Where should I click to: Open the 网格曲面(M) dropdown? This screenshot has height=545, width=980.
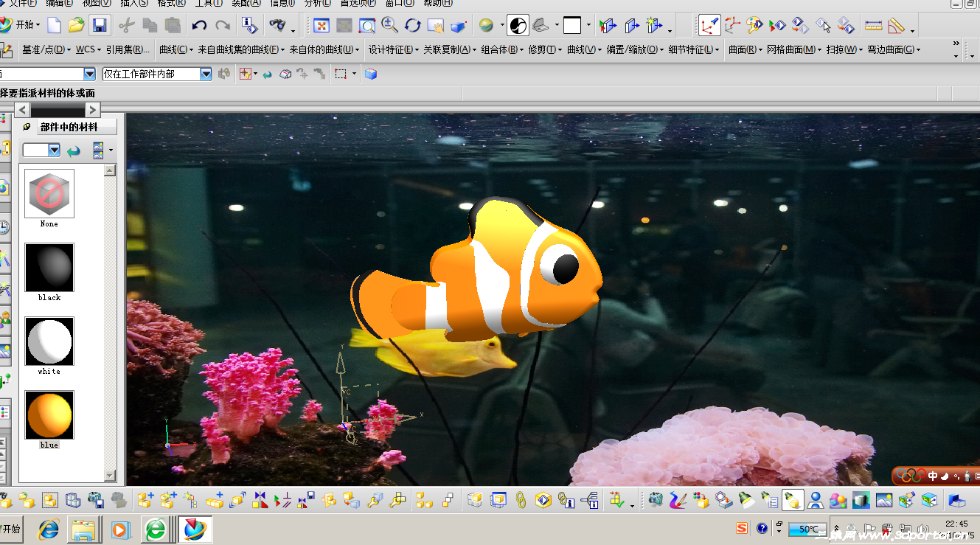(x=793, y=50)
